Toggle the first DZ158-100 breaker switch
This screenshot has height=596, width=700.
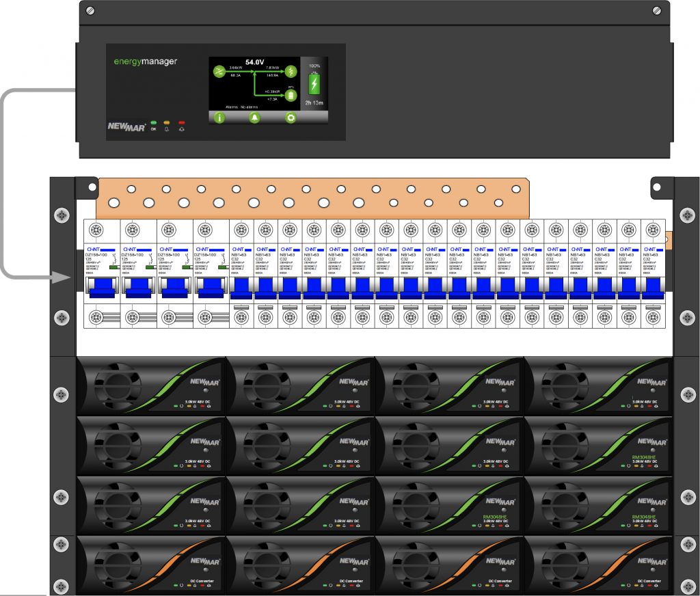click(103, 287)
